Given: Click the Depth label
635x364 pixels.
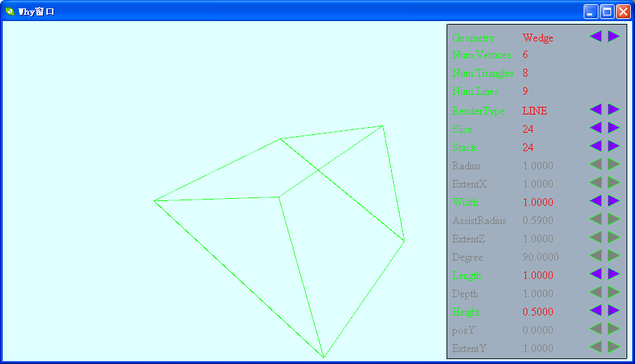Looking at the screenshot, I should [x=465, y=294].
